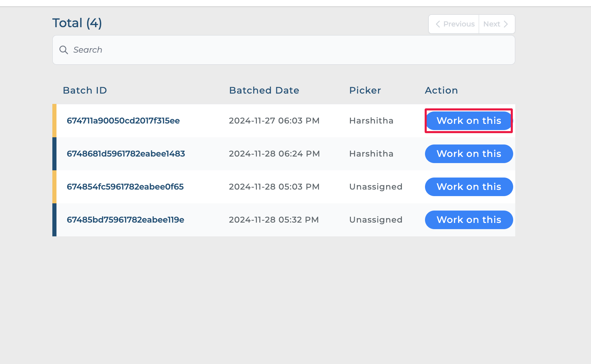
Task: Open batch ID 674711a90050cd2017f315ee
Action: pyautogui.click(x=123, y=121)
